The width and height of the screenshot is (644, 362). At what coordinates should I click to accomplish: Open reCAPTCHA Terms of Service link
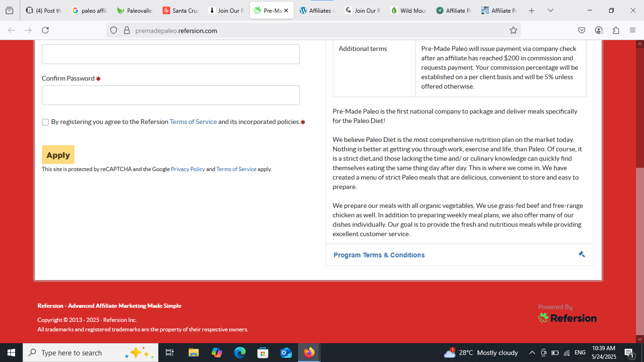click(x=236, y=169)
